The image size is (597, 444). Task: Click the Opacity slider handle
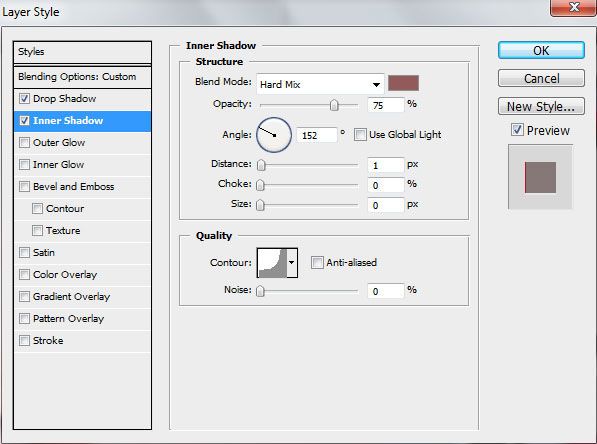[x=334, y=105]
